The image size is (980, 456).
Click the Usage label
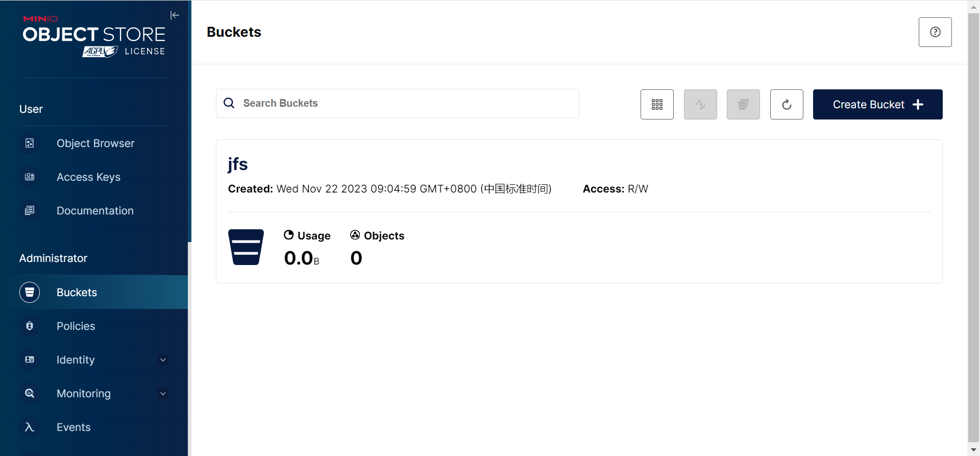[x=314, y=236]
